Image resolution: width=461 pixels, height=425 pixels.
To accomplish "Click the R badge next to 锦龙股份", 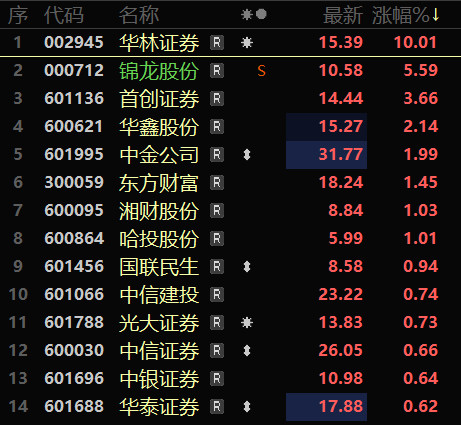I will [217, 71].
